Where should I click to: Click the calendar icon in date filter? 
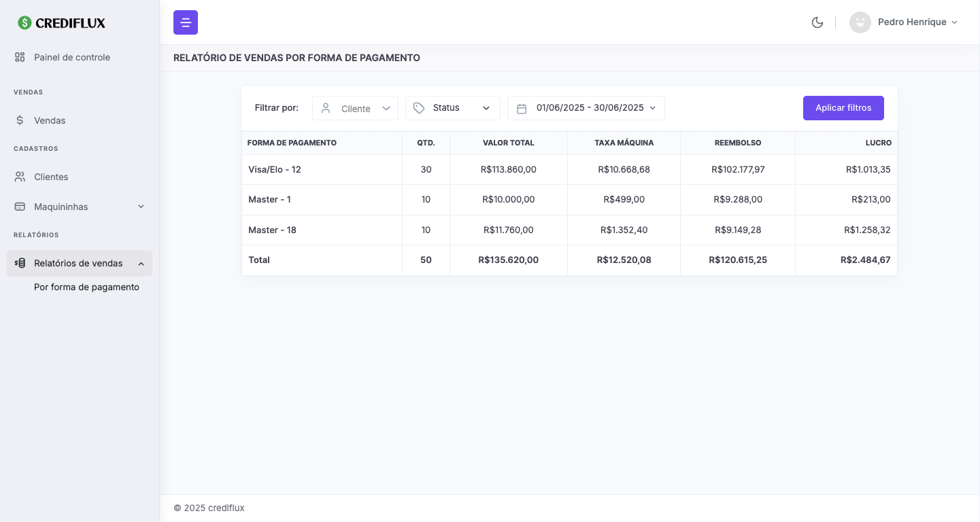pyautogui.click(x=522, y=108)
